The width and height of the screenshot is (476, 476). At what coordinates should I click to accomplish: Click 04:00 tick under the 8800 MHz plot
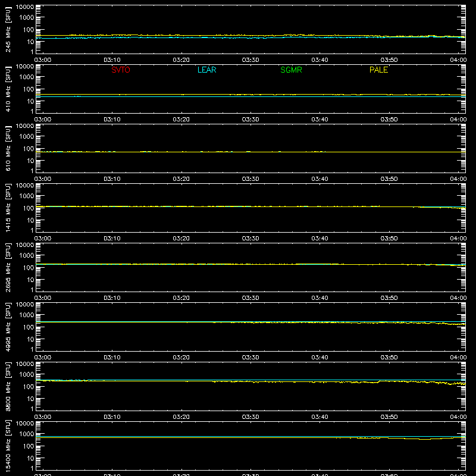458,417
